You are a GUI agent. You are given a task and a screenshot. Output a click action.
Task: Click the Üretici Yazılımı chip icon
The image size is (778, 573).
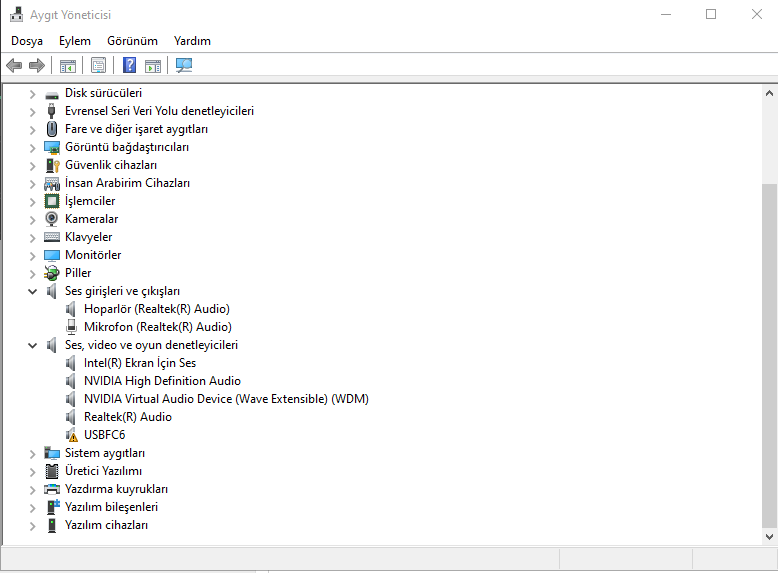[52, 471]
